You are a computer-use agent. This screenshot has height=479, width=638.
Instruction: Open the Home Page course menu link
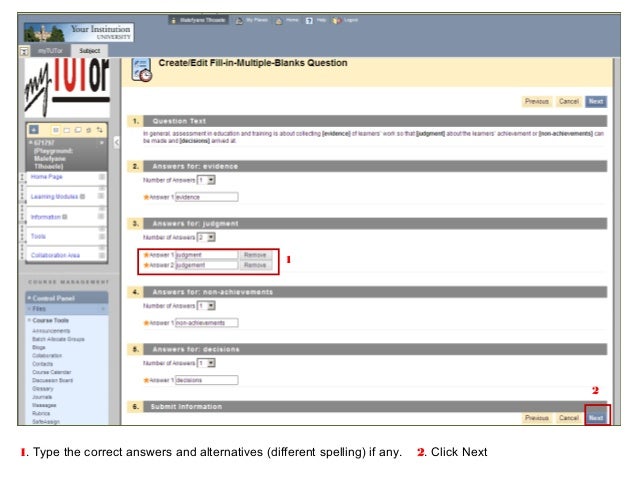[46, 177]
